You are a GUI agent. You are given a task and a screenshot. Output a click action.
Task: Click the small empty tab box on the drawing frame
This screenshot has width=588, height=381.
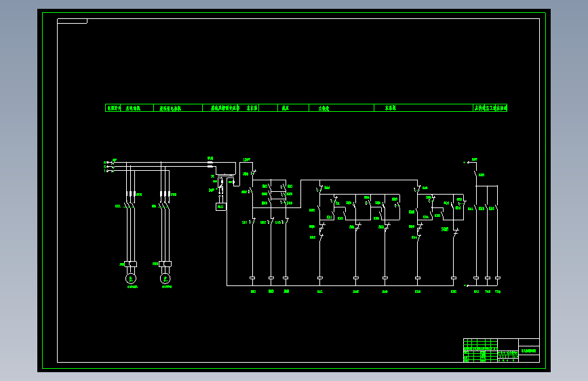tap(72, 21)
